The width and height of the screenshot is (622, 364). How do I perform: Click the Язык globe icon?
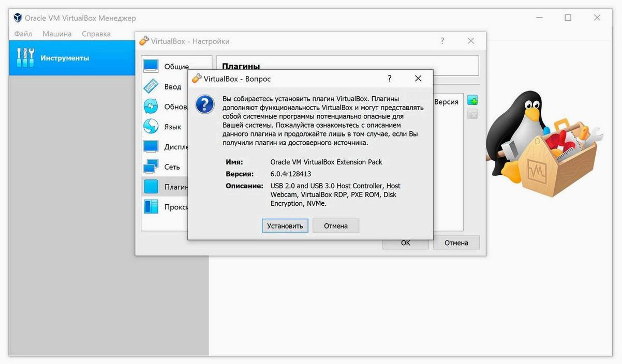(151, 126)
